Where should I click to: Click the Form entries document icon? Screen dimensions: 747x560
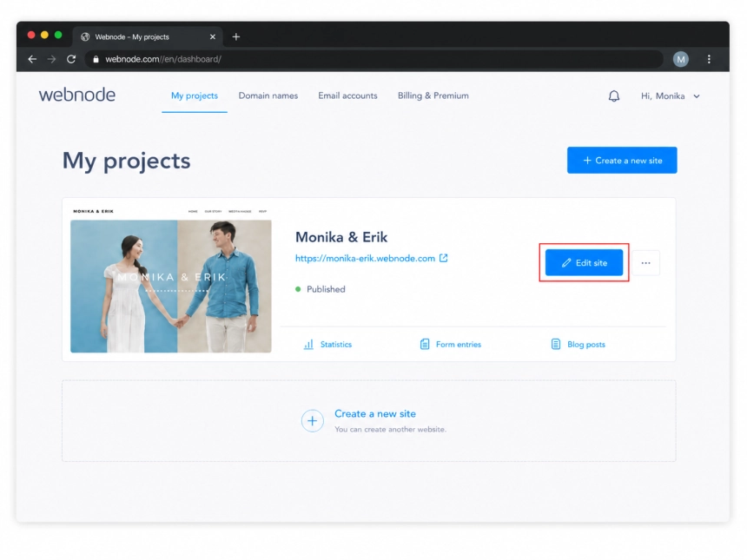425,345
